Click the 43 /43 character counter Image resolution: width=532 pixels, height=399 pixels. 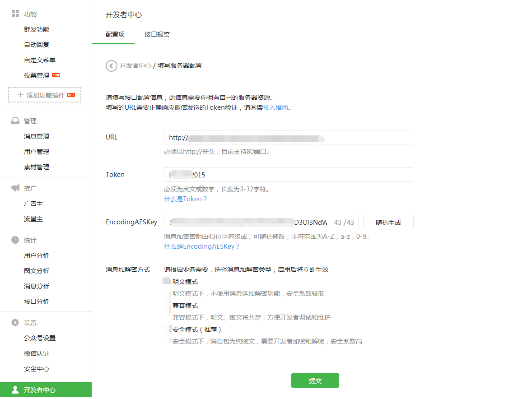344,223
